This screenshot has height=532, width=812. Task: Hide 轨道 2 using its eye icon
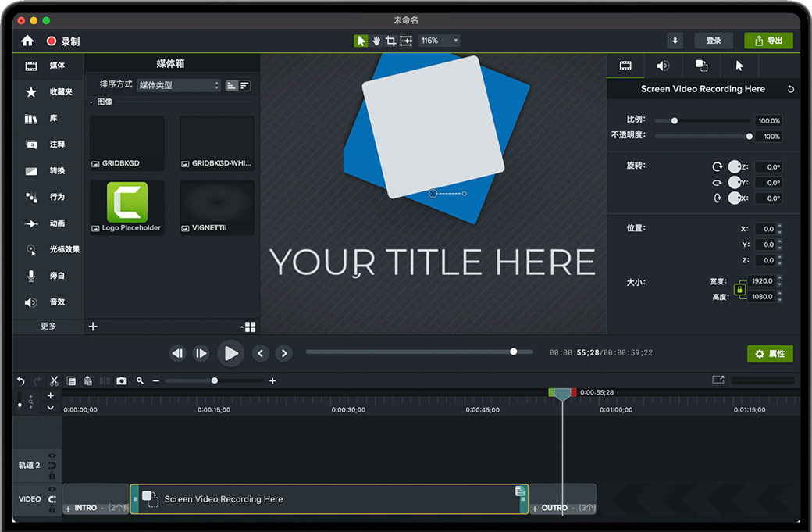click(x=52, y=455)
